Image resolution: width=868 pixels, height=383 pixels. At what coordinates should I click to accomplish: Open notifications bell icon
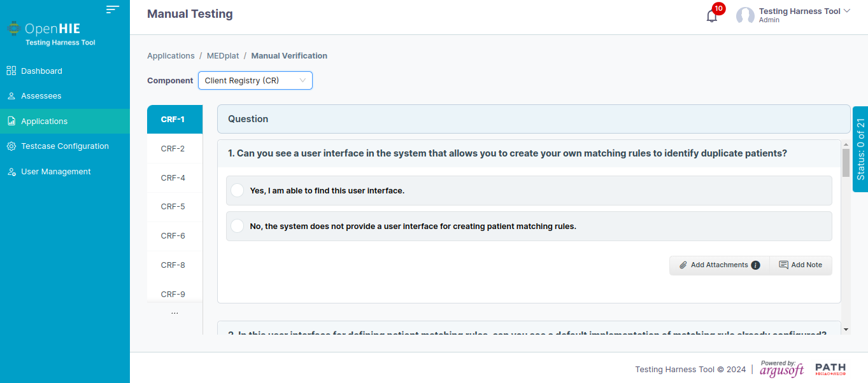(712, 16)
